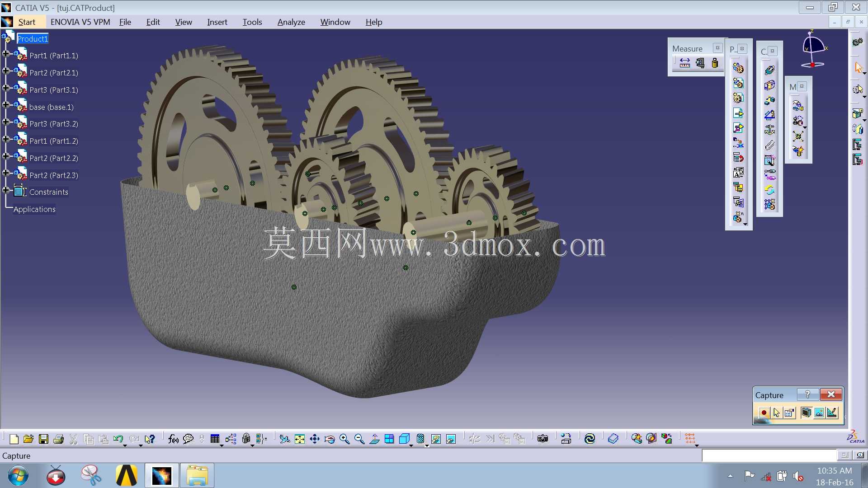
Task: Click the command input field in status bar
Action: pyautogui.click(x=769, y=455)
